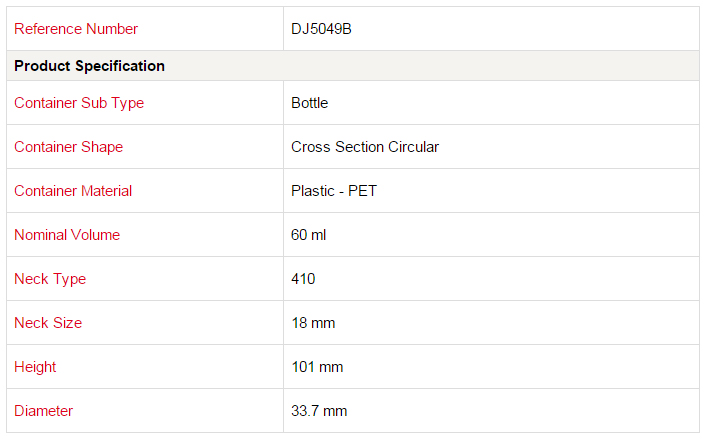
Task: Select the DJ5049B reference value
Action: coord(321,29)
